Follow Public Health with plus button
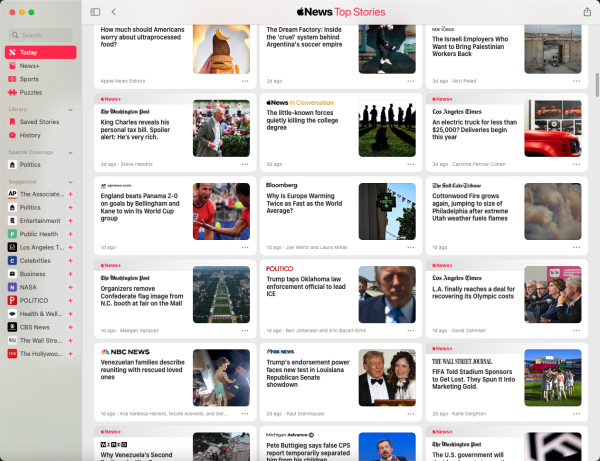The height and width of the screenshot is (461, 600). (x=70, y=234)
